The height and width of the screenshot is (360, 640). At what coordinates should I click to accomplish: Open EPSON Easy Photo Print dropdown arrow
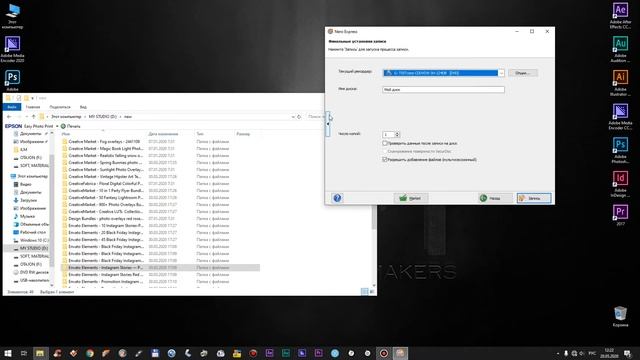(57, 126)
